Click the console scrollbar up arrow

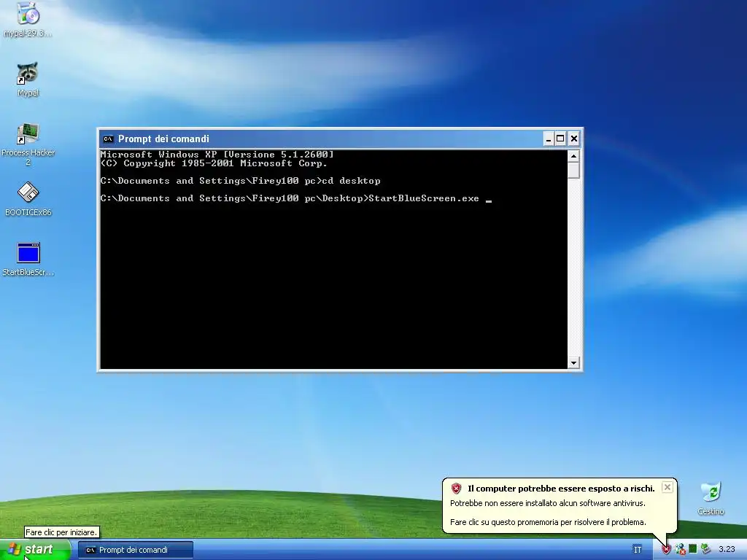point(573,156)
